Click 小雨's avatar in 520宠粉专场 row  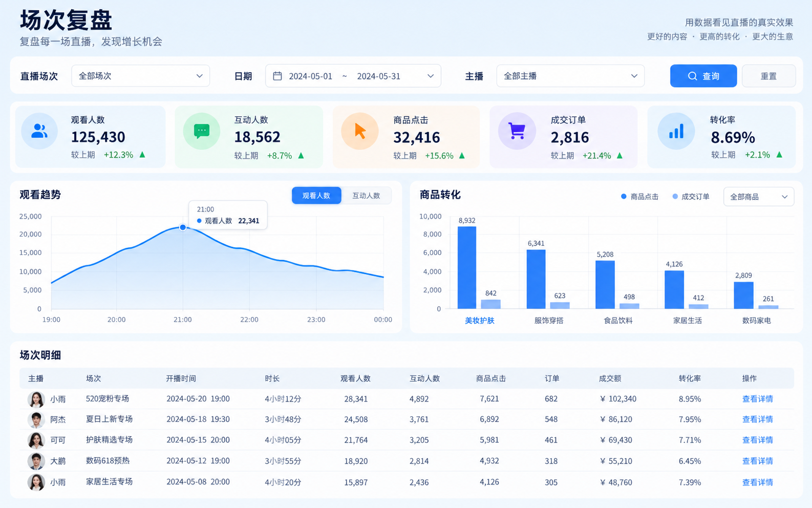36,399
